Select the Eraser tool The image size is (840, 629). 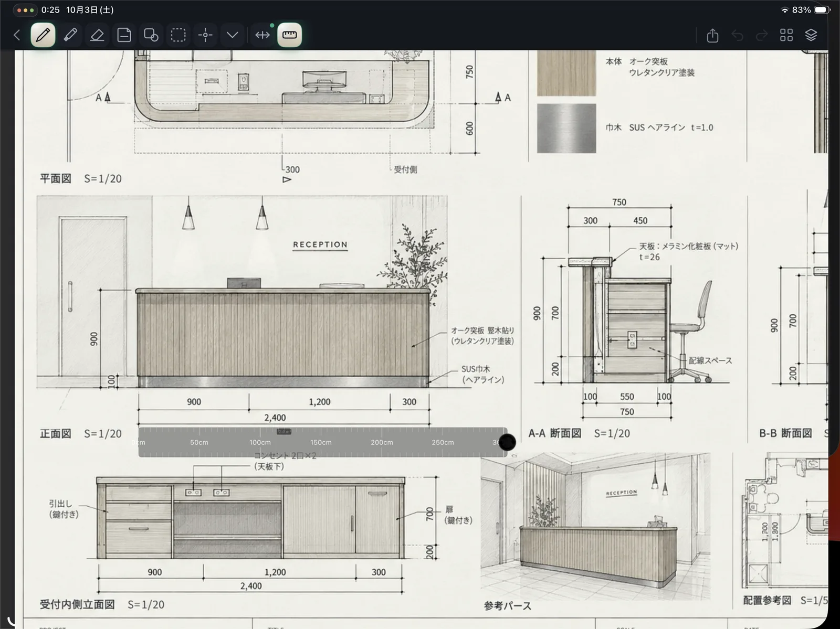coord(97,35)
